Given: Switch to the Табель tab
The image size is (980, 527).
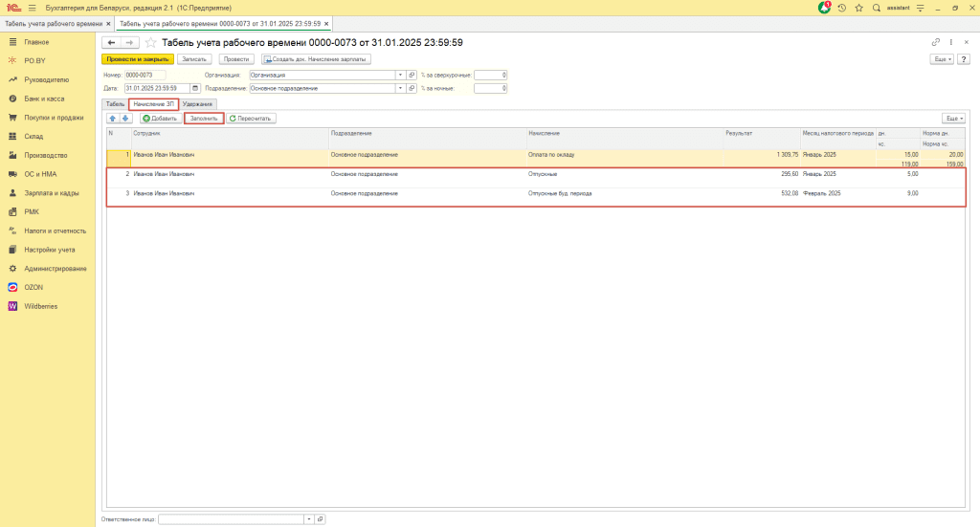Looking at the screenshot, I should click(115, 103).
